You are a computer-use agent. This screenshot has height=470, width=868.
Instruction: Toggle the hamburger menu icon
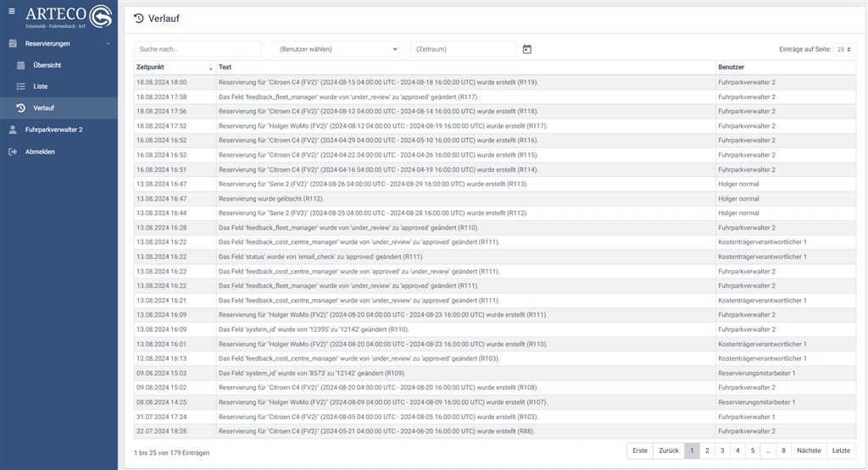click(12, 11)
